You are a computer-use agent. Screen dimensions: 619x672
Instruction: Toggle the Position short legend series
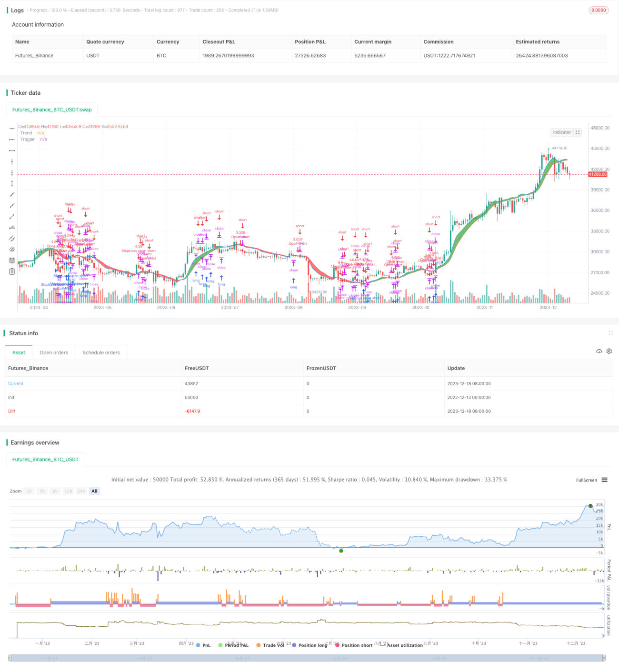[354, 645]
